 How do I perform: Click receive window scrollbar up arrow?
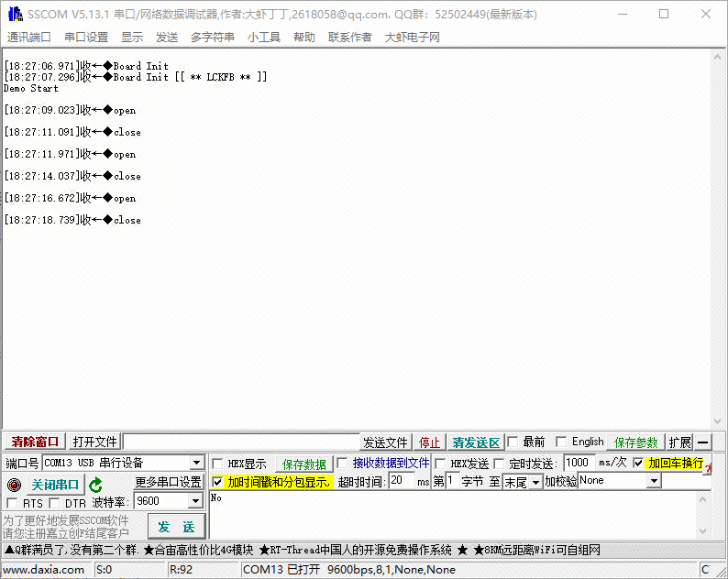coord(717,56)
